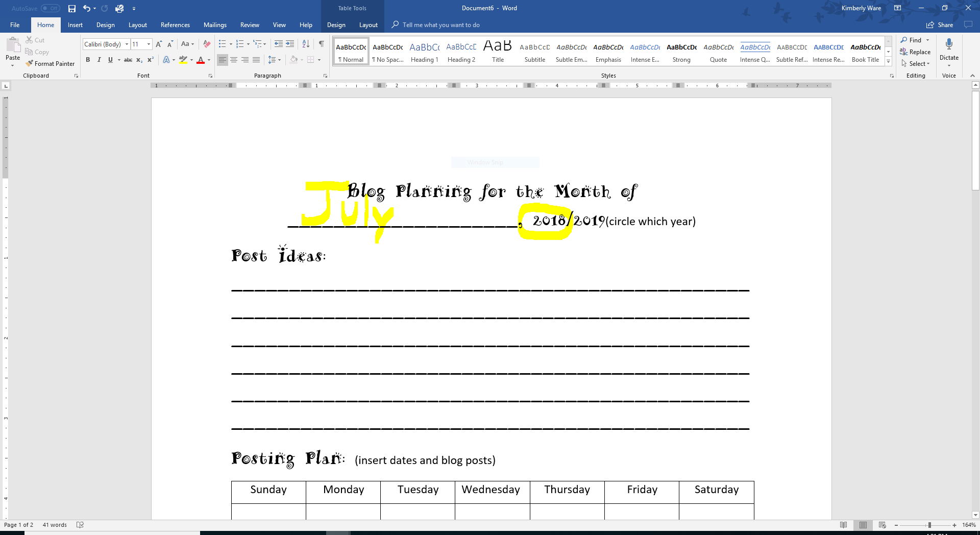Zoom out using the minus button
The height and width of the screenshot is (535, 980).
pos(896,525)
